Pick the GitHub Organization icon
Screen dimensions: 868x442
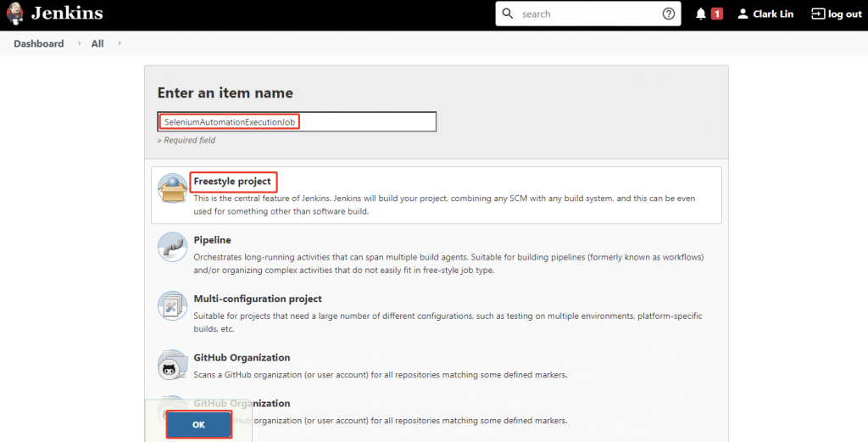pos(173,364)
